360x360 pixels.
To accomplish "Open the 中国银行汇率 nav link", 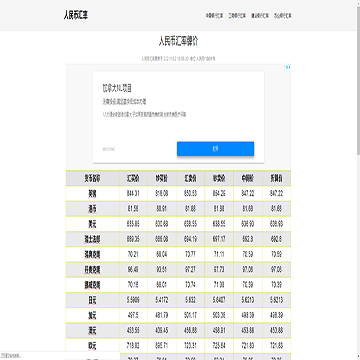I will 214,16.
